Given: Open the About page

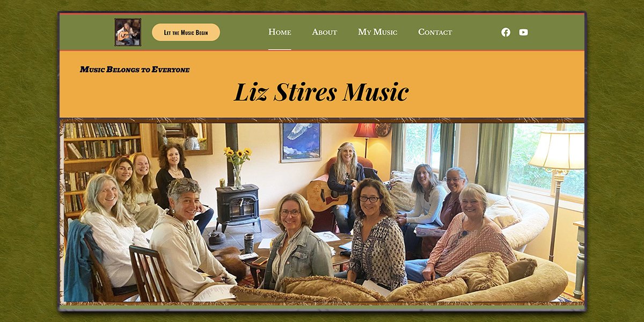Looking at the screenshot, I should click(325, 32).
